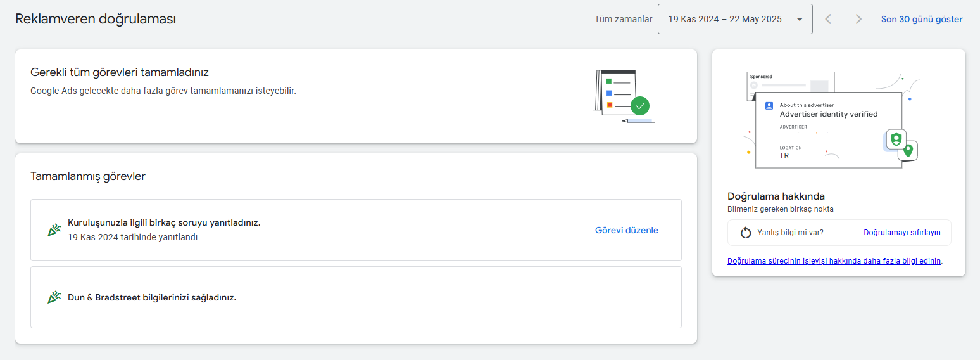This screenshot has height=360, width=980.
Task: Click the next period arrow
Action: (858, 19)
